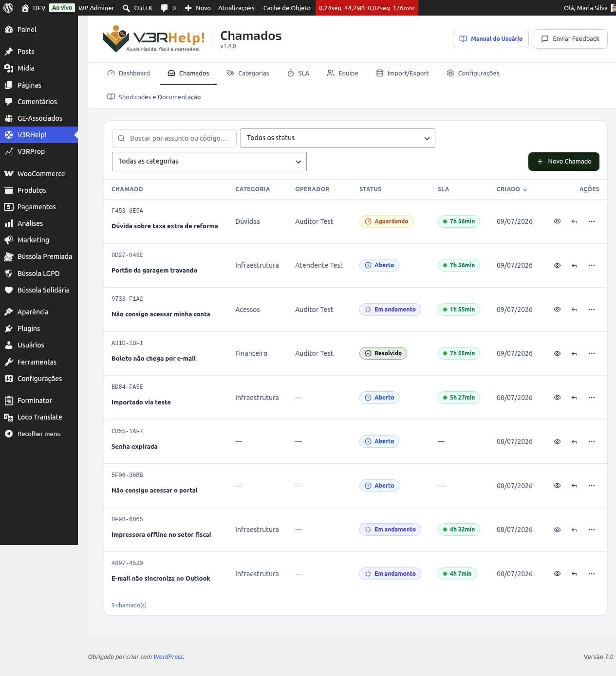View the Não consigo acessar minha conta ticket
Screen dimensions: 616x676
(557, 310)
